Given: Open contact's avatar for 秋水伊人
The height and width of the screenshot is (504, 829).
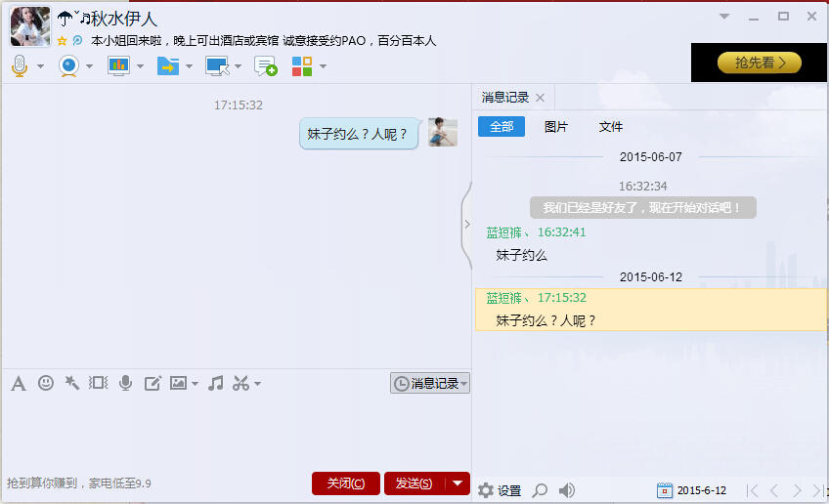Looking at the screenshot, I should pos(30,26).
